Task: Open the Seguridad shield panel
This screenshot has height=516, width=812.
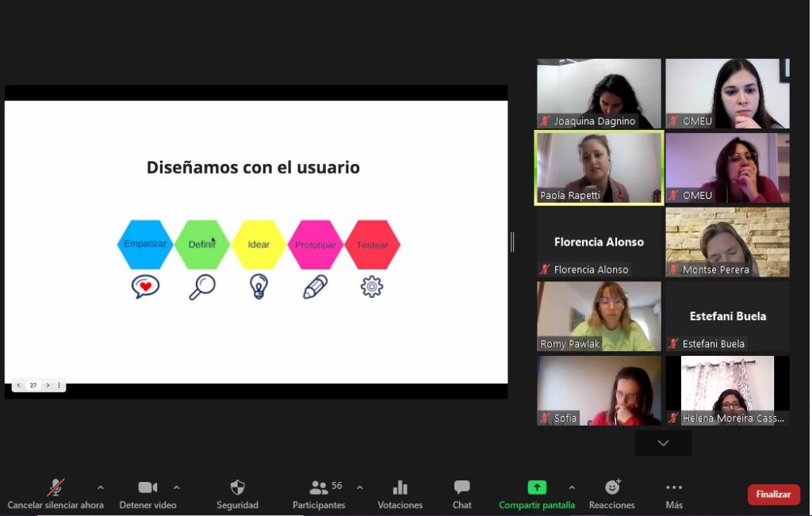Action: click(237, 488)
